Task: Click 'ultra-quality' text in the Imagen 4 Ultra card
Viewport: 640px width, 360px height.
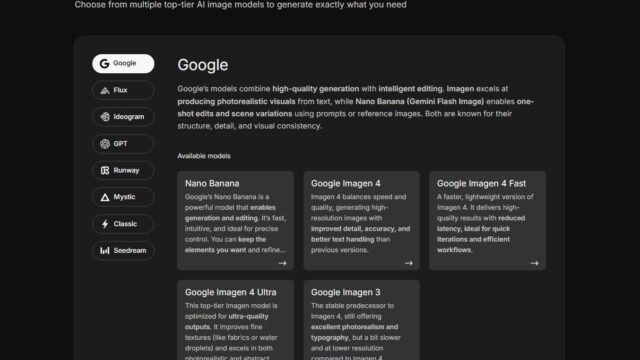Action: click(x=248, y=316)
